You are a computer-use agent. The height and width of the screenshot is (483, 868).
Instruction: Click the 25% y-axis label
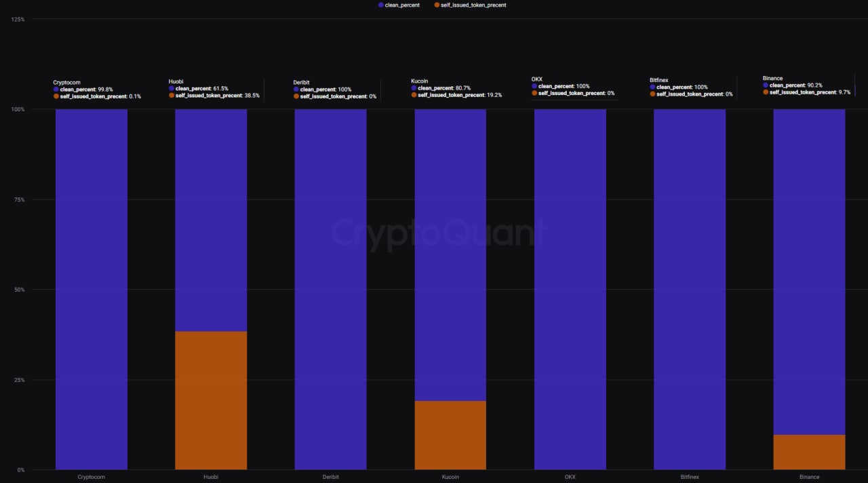[x=20, y=380]
